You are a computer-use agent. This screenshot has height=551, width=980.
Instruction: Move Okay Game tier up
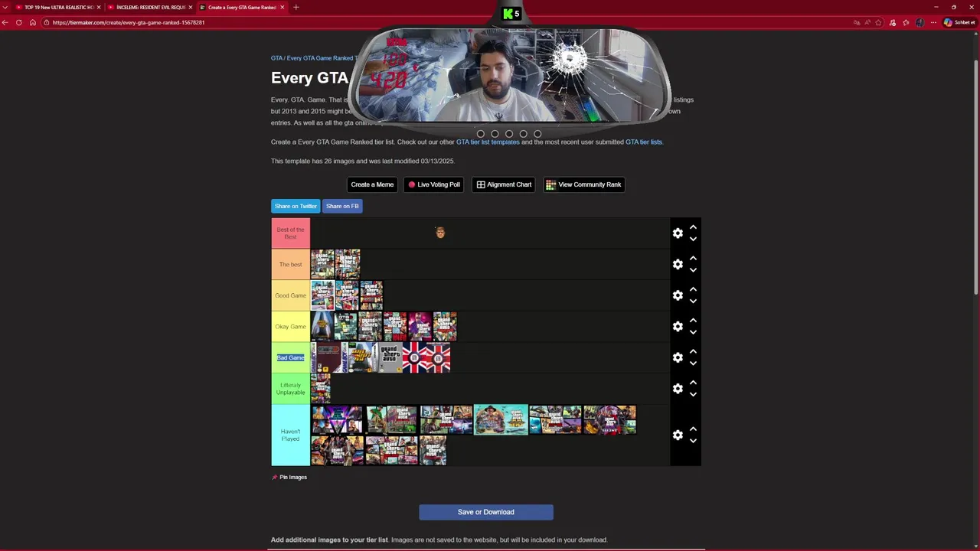[x=693, y=321]
